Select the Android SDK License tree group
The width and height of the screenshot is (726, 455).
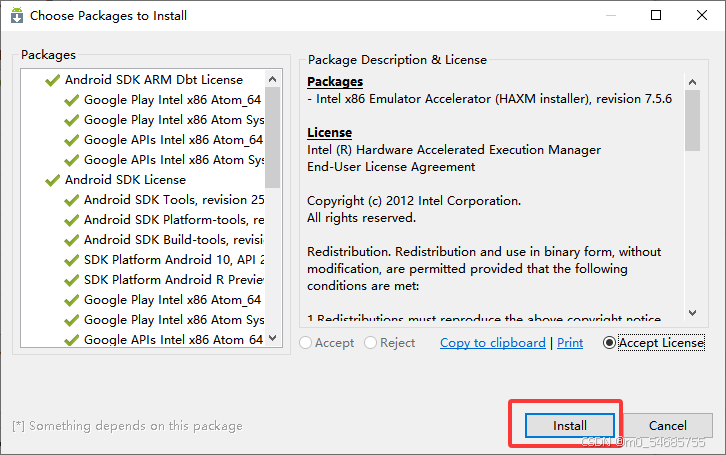click(125, 180)
